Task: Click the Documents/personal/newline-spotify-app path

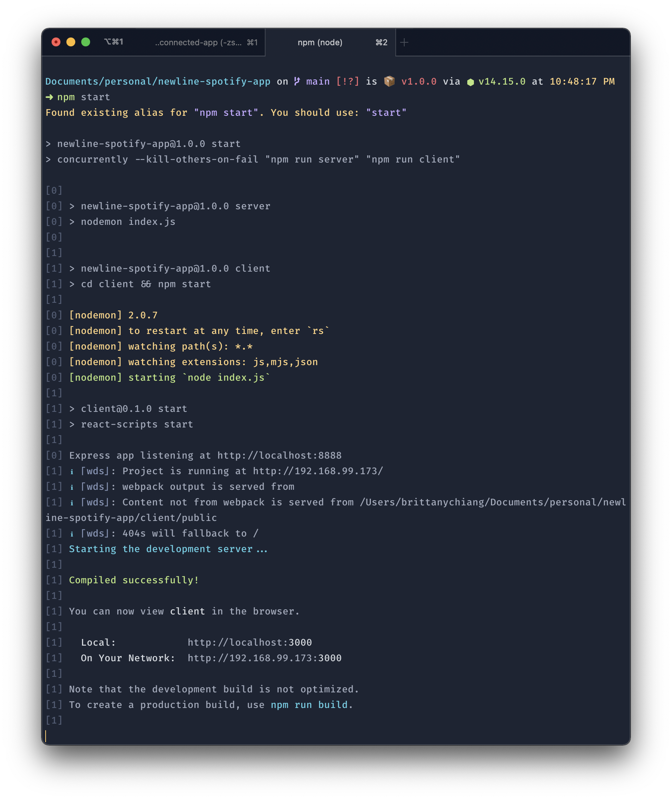Action: pyautogui.click(x=157, y=81)
